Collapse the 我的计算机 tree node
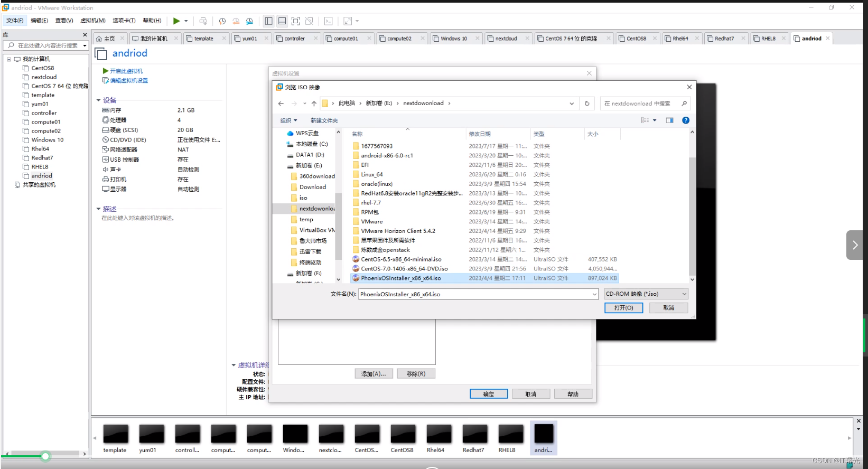This screenshot has width=868, height=469. tap(8, 59)
